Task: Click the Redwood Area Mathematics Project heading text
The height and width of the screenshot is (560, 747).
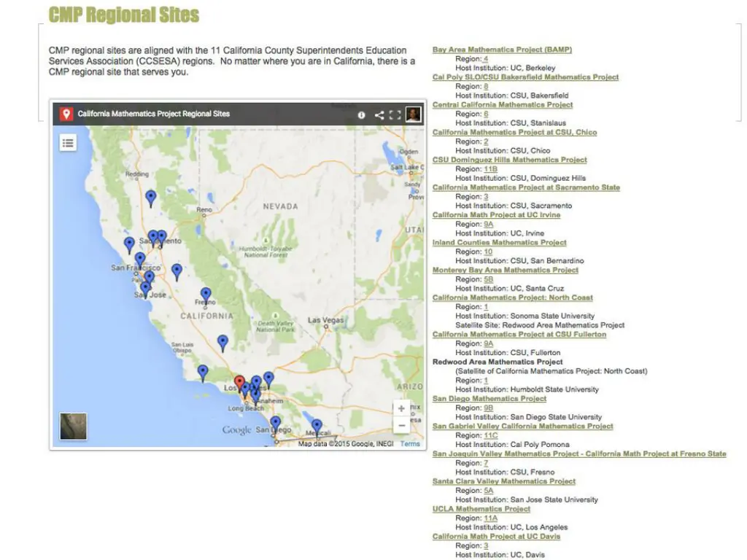Action: click(498, 362)
